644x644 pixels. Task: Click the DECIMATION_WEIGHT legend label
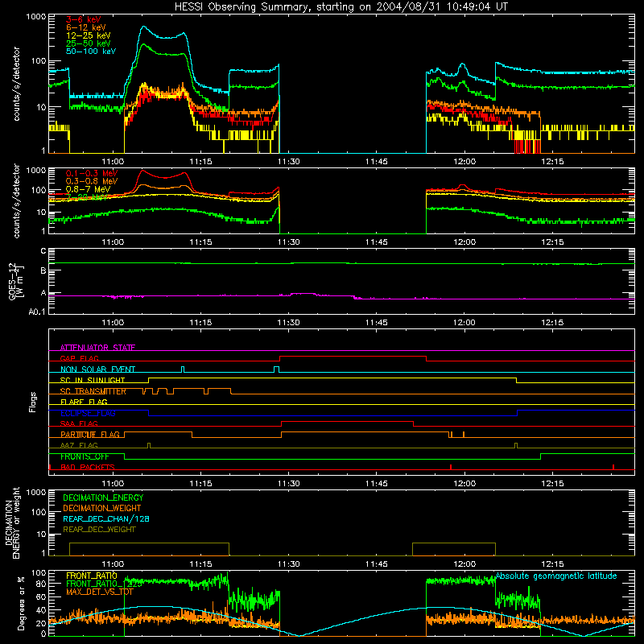coord(102,508)
